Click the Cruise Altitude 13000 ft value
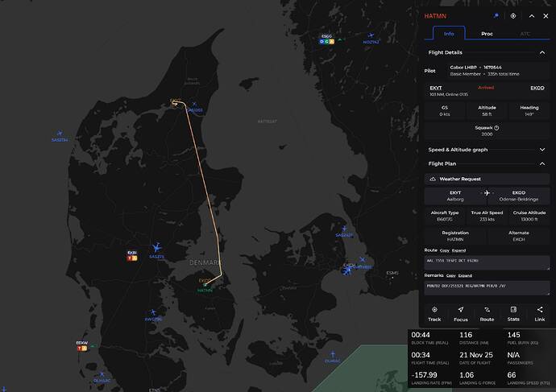The height and width of the screenshot is (392, 556). tap(529, 220)
